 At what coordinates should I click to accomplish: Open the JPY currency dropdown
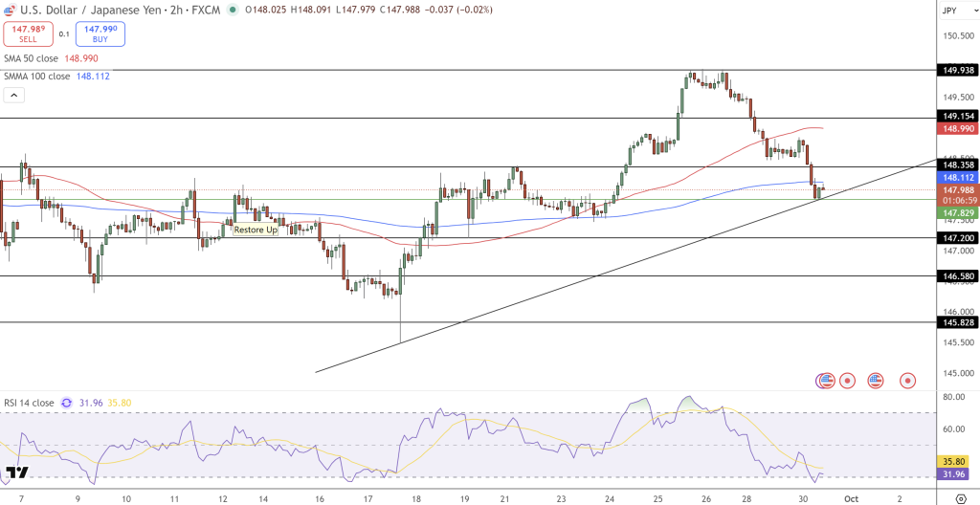959,10
